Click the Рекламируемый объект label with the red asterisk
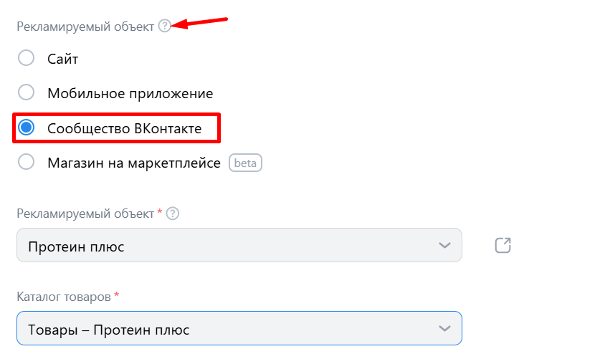 85,214
